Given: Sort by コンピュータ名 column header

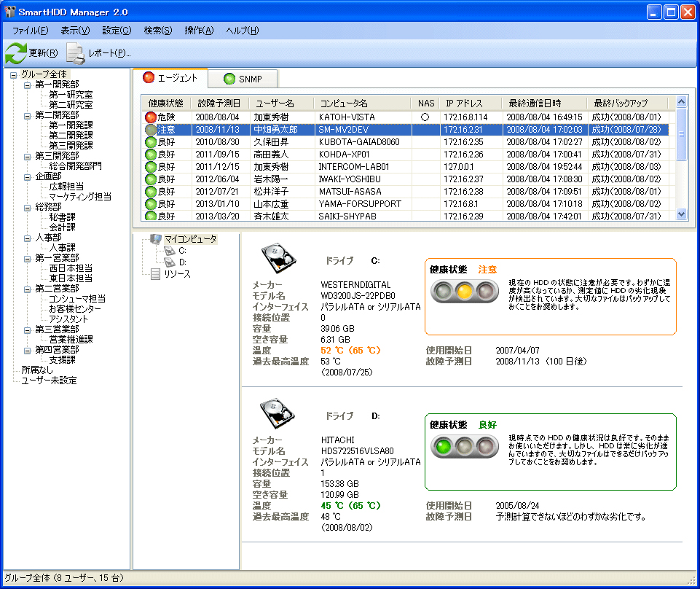Looking at the screenshot, I should (x=344, y=104).
